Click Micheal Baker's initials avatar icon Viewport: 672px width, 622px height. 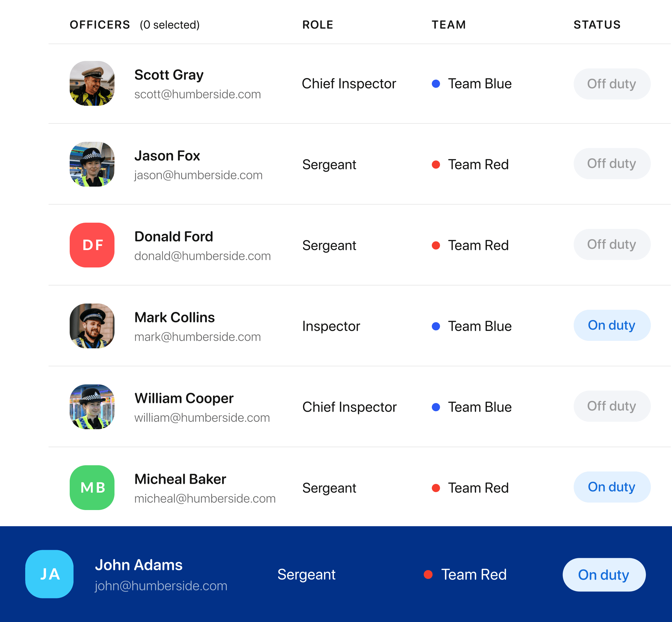92,487
